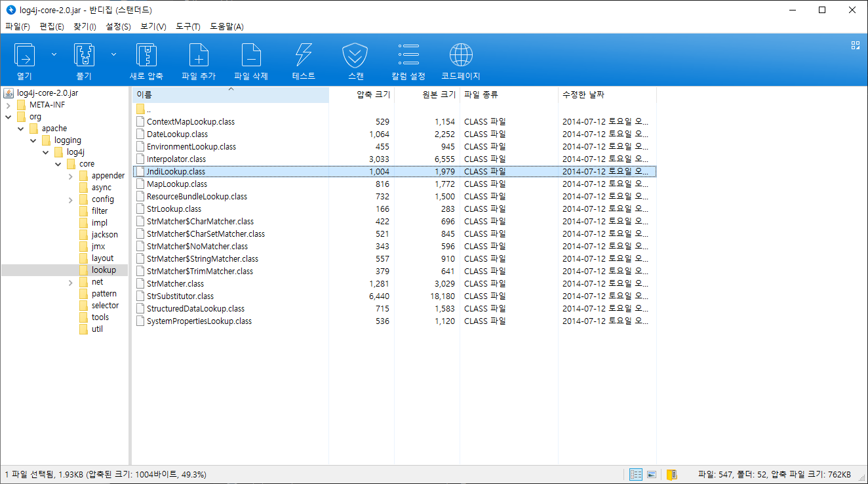The image size is (868, 484).
Task: Sort by the 압축 크기 column header
Action: click(361, 94)
